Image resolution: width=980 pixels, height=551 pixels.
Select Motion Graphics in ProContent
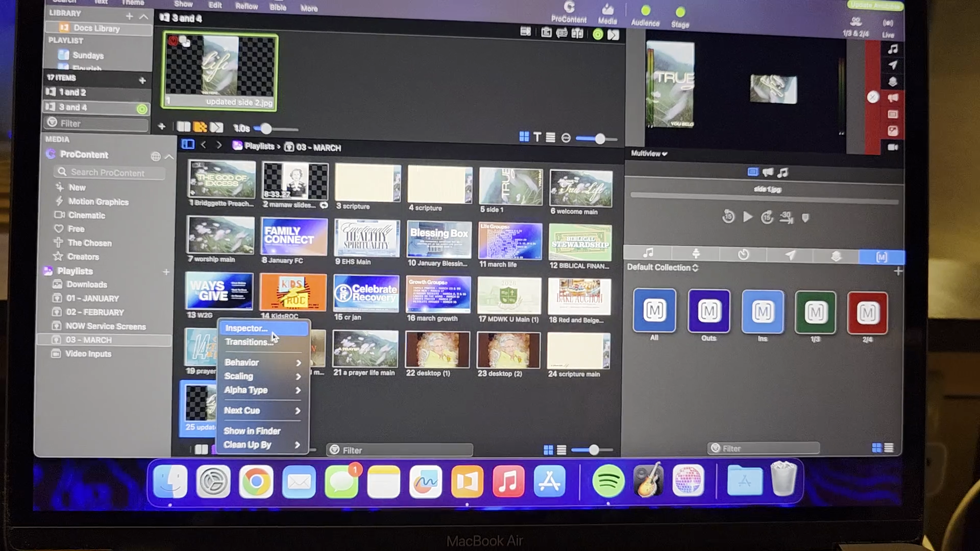pos(99,202)
